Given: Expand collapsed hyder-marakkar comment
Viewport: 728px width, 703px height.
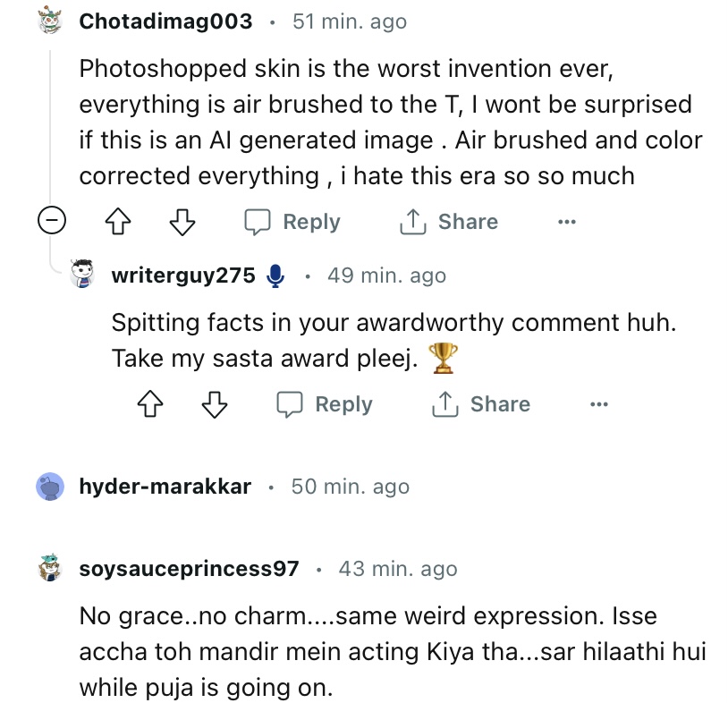Looking at the screenshot, I should point(165,487).
